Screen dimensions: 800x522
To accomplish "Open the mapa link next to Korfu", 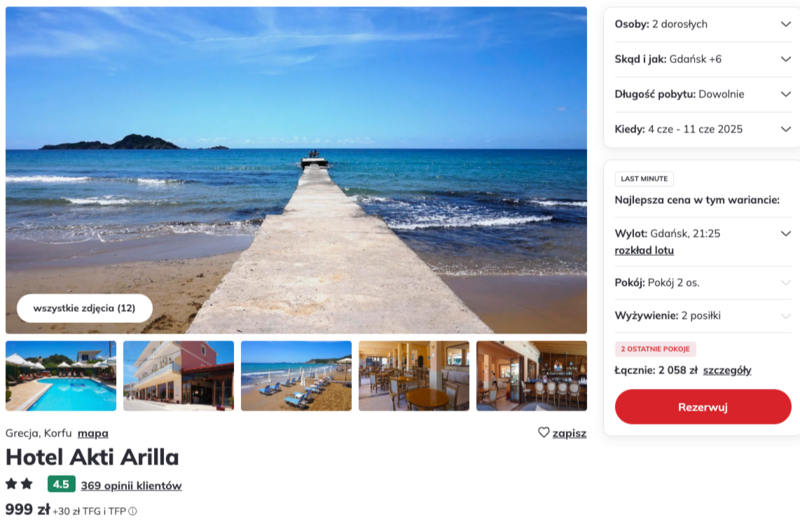I will (x=93, y=433).
